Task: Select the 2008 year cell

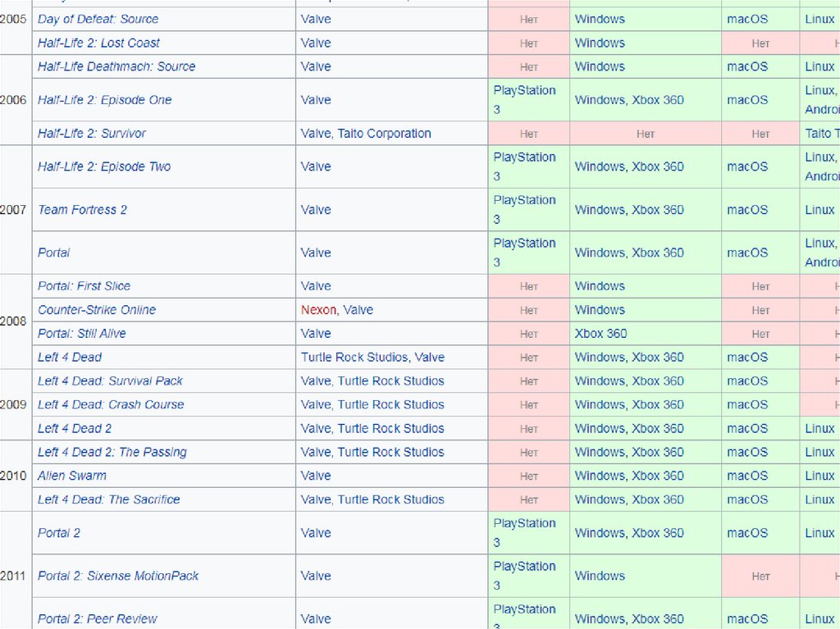Action: [x=16, y=321]
